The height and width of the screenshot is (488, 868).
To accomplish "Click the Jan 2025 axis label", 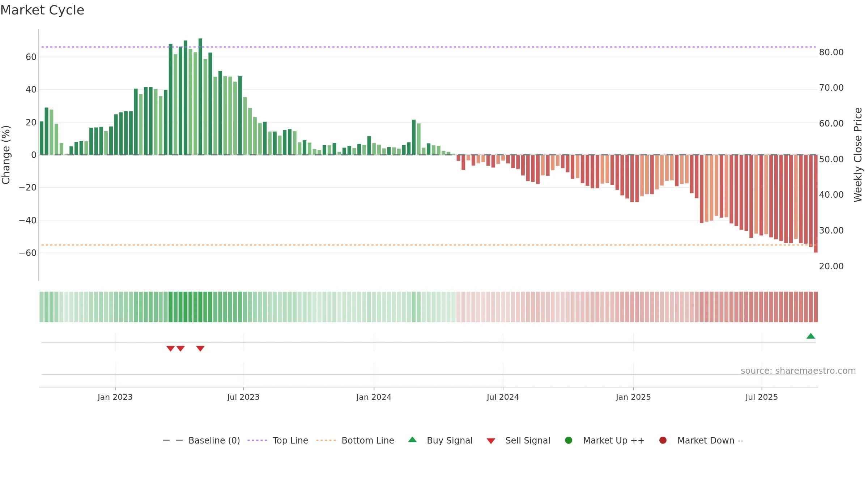I will [x=633, y=397].
